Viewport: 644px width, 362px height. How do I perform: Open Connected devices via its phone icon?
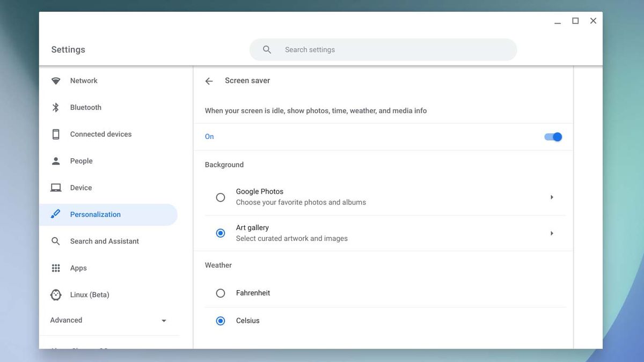(x=56, y=134)
